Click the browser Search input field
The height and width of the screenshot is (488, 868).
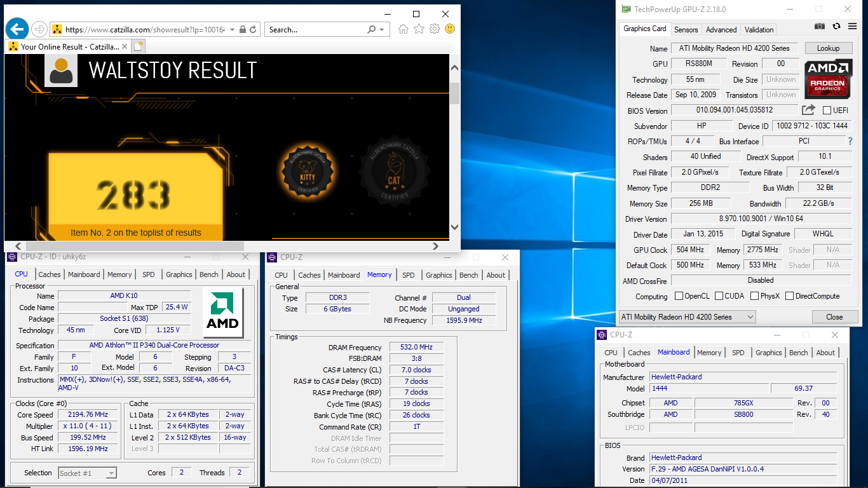coord(316,29)
